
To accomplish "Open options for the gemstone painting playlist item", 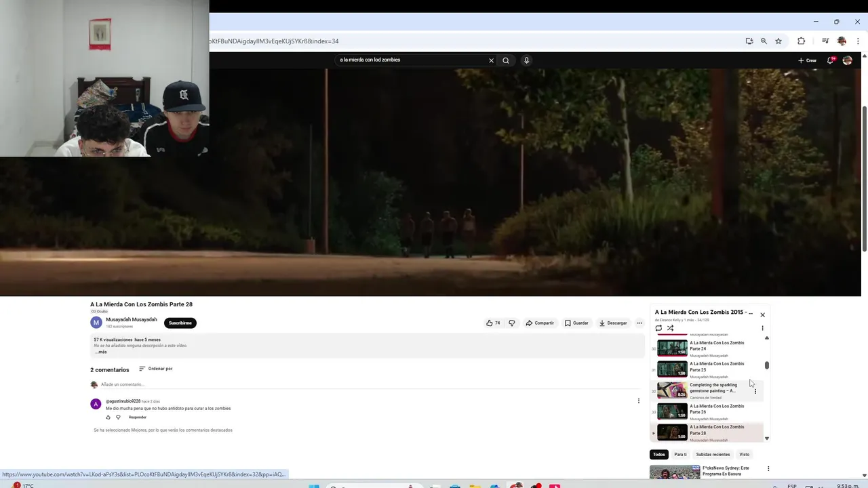I will pyautogui.click(x=755, y=391).
